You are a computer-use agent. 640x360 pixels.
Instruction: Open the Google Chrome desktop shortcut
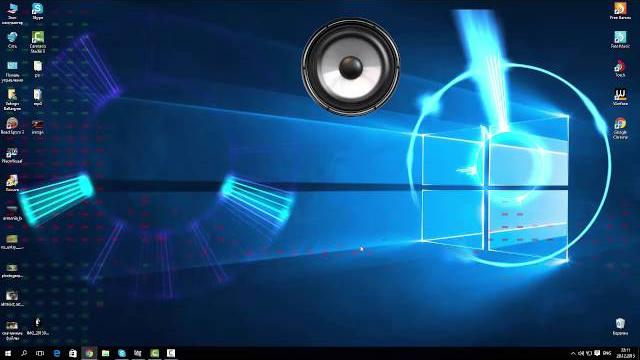[x=620, y=129]
